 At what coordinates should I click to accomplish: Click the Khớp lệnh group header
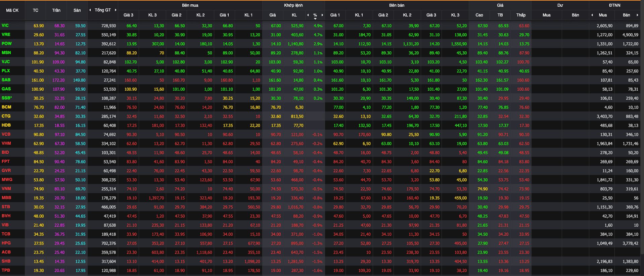(x=293, y=5)
